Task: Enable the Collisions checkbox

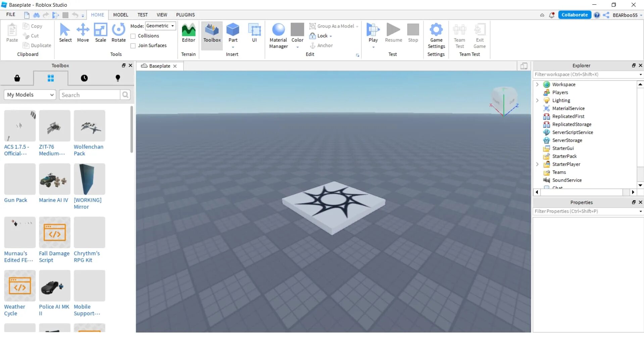Action: click(133, 36)
